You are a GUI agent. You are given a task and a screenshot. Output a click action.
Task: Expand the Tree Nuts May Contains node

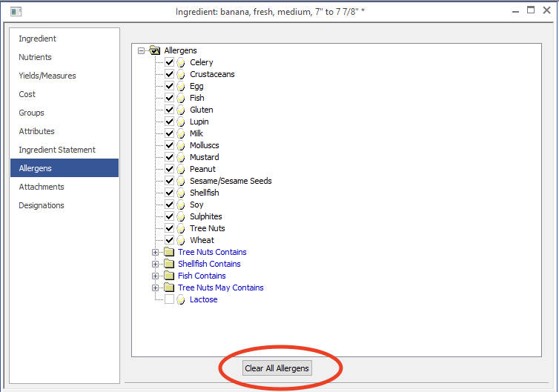click(155, 288)
